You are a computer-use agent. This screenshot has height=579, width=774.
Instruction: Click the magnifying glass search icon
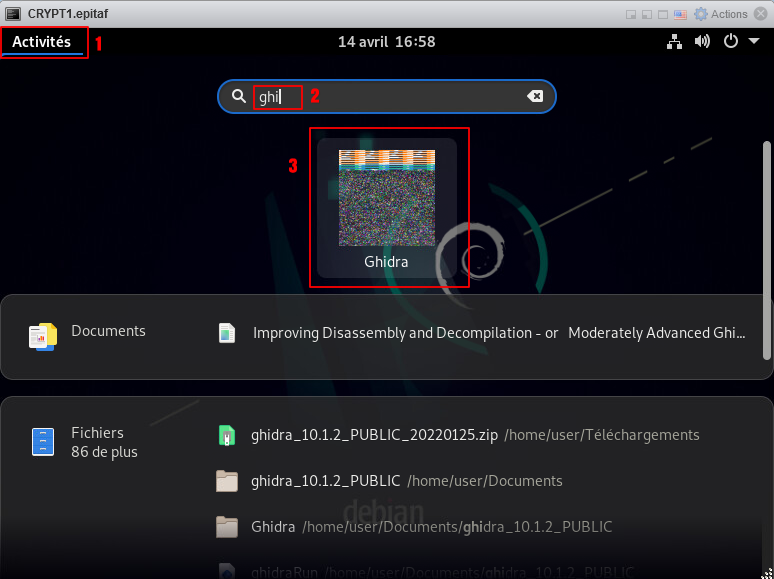pos(238,96)
